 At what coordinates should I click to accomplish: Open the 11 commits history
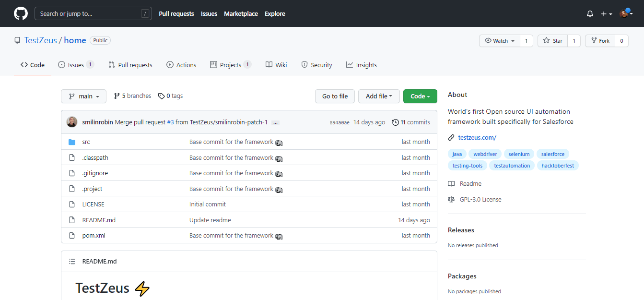pos(411,122)
